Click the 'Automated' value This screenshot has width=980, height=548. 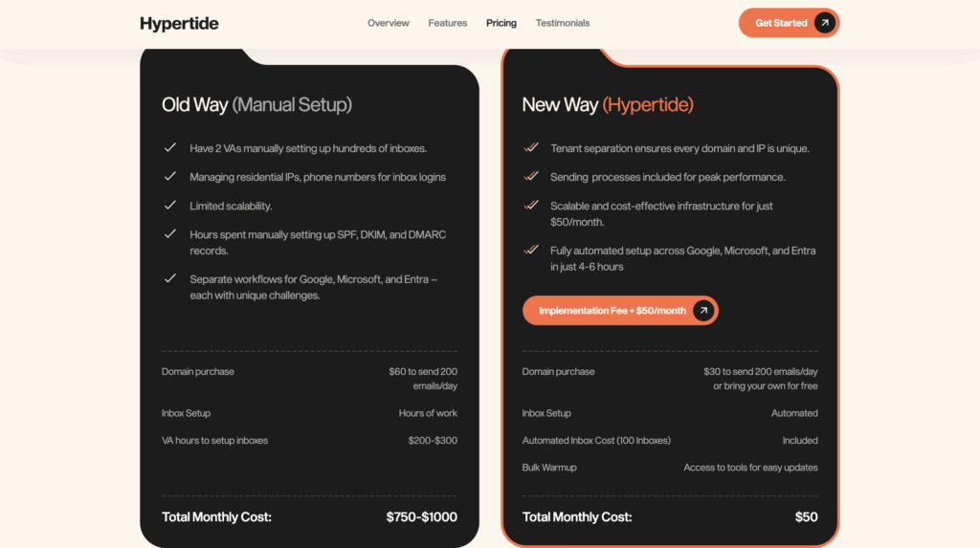794,413
